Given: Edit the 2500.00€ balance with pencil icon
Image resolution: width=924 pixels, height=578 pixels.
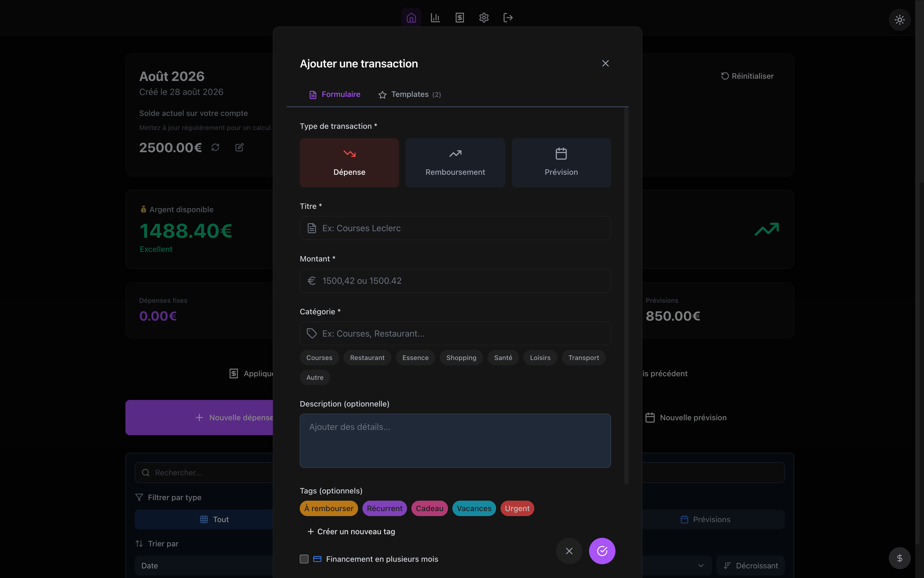Looking at the screenshot, I should point(240,148).
